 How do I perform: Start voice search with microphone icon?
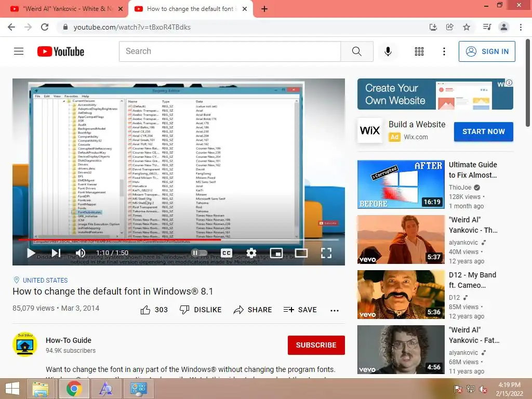(388, 51)
